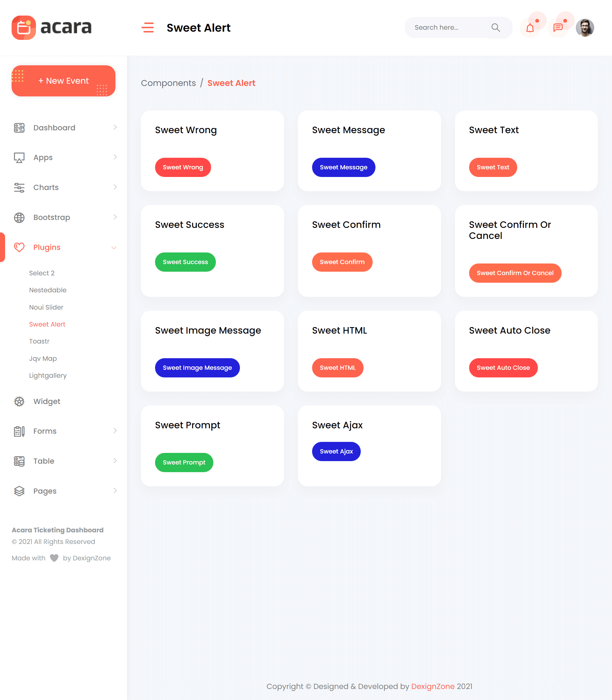The width and height of the screenshot is (612, 700).
Task: Expand the Apps menu chevron
Action: click(x=115, y=157)
